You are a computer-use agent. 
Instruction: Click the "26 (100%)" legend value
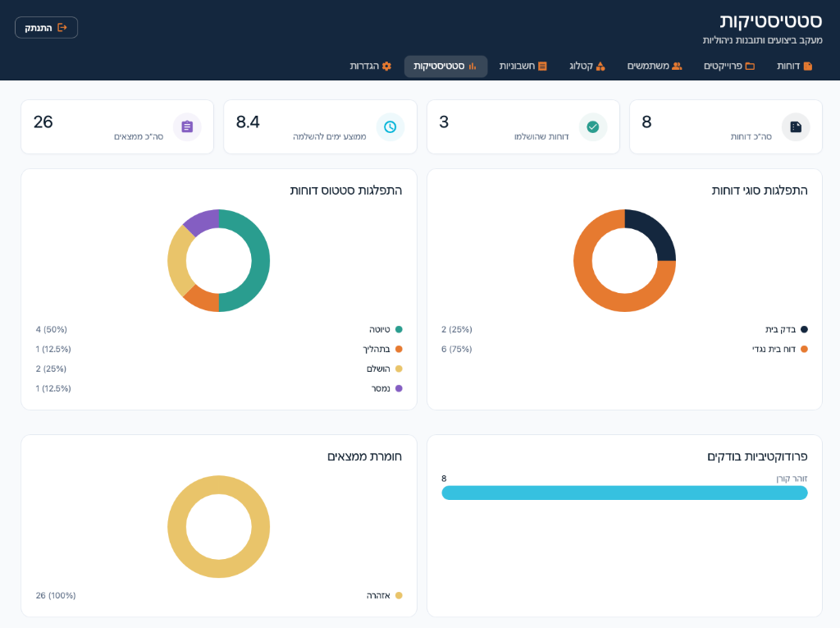point(56,595)
